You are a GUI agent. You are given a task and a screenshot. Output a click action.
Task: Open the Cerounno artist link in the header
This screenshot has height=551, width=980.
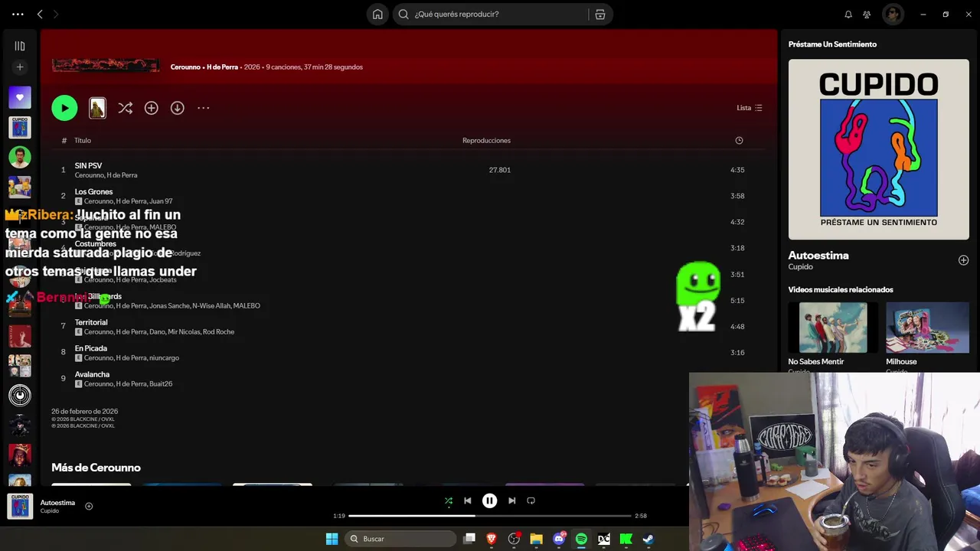185,67
